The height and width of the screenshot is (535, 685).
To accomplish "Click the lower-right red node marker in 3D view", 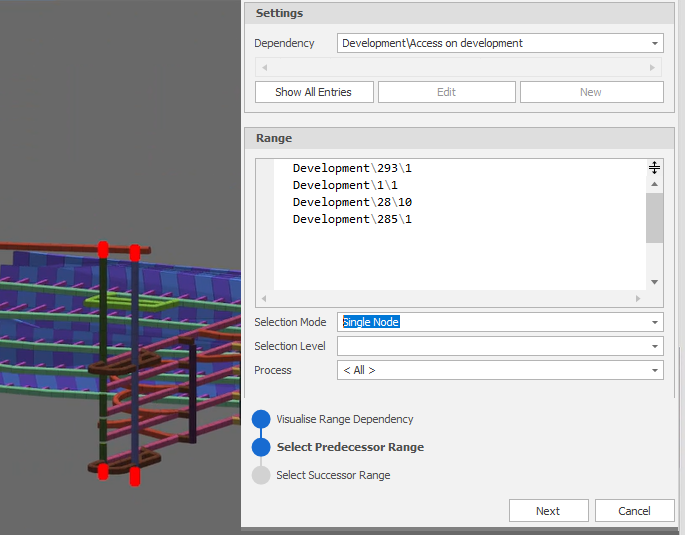I will (x=135, y=476).
